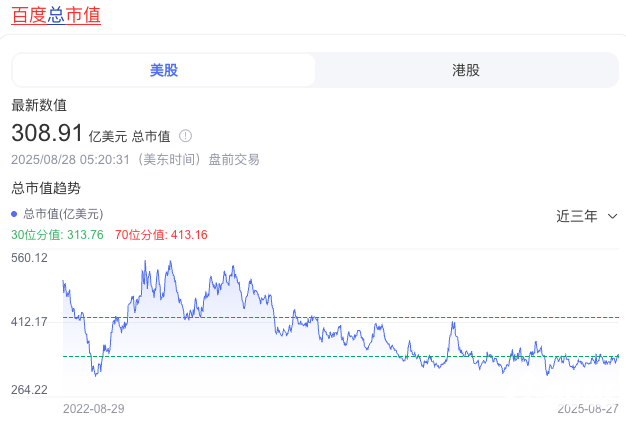Viewport: 626px width, 431px height.
Task: Click the 2022-08-29 start date label
Action: (94, 408)
